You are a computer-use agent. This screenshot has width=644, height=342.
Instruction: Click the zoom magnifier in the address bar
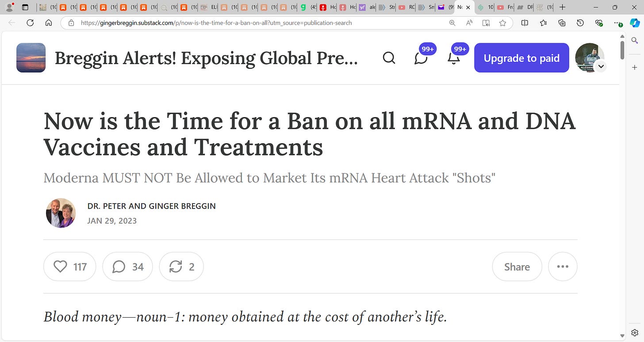pyautogui.click(x=452, y=23)
